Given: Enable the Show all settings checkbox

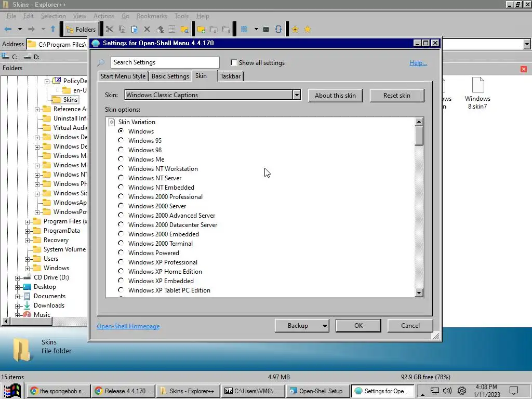Looking at the screenshot, I should coord(234,62).
